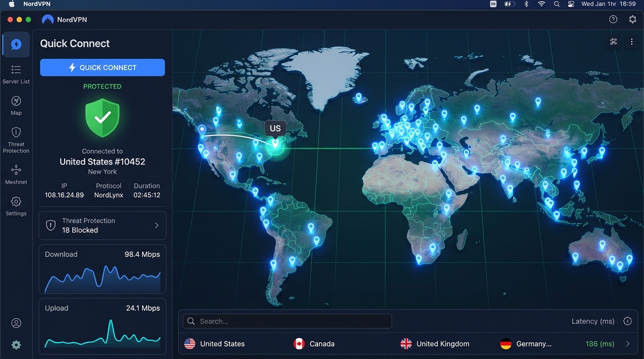
Task: Open the Server List sidebar item
Action: pyautogui.click(x=16, y=74)
